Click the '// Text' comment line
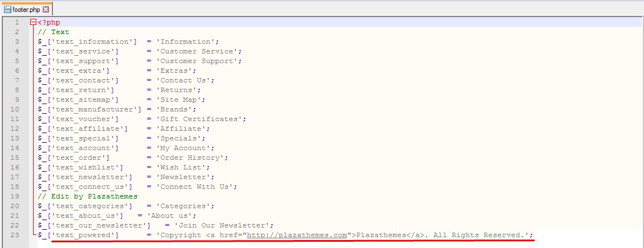This screenshot has width=644, height=248. pos(53,32)
